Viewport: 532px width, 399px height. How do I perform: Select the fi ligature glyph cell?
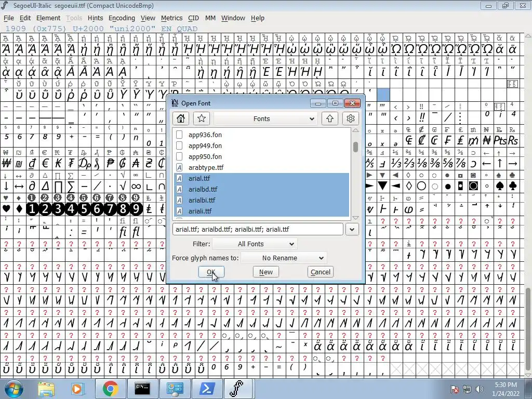pyautogui.click(x=123, y=232)
